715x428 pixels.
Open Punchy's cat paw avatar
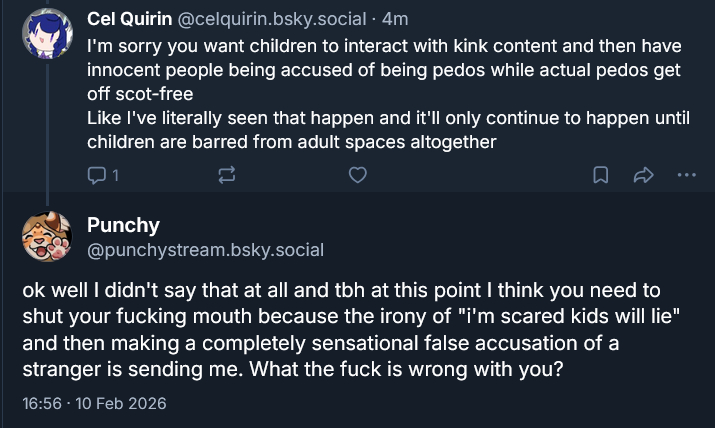tap(47, 236)
